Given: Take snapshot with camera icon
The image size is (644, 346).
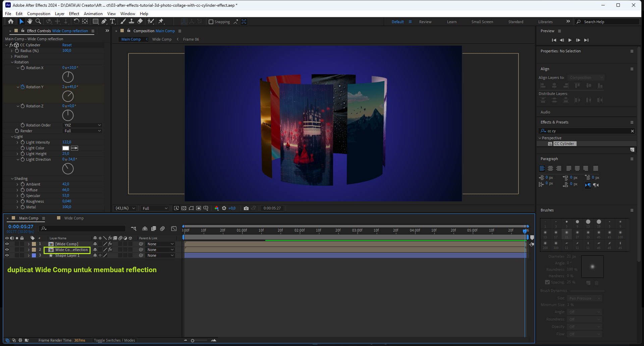Looking at the screenshot, I should pyautogui.click(x=246, y=208).
